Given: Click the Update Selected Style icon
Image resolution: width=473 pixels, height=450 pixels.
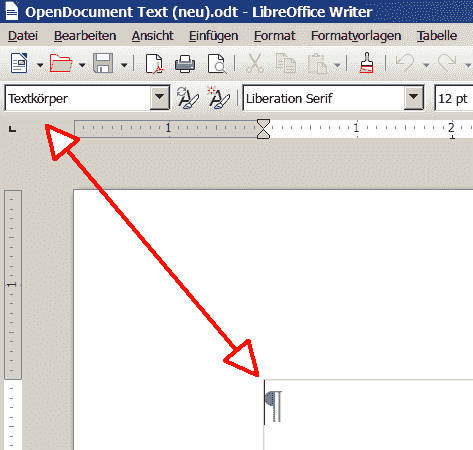Looking at the screenshot, I should point(187,98).
